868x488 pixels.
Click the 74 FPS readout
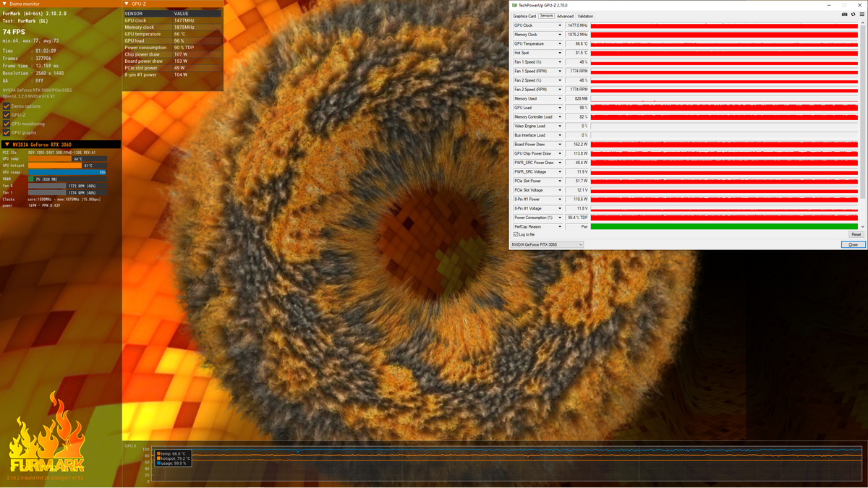(15, 32)
